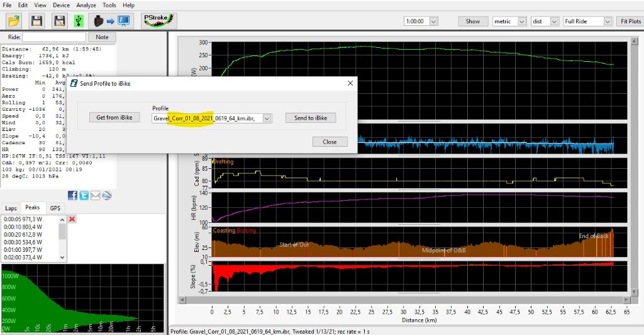Image resolution: width=644 pixels, height=335 pixels.
Task: Share ride on Facebook
Action: click(x=73, y=195)
